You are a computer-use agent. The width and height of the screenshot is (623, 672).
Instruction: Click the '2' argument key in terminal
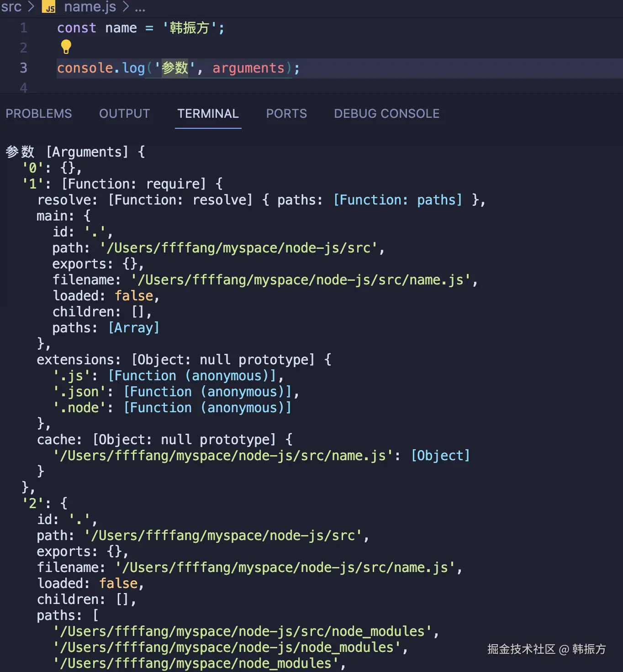tap(33, 504)
